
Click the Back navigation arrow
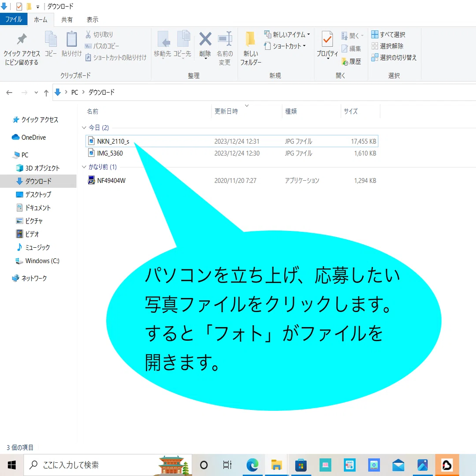(x=9, y=93)
